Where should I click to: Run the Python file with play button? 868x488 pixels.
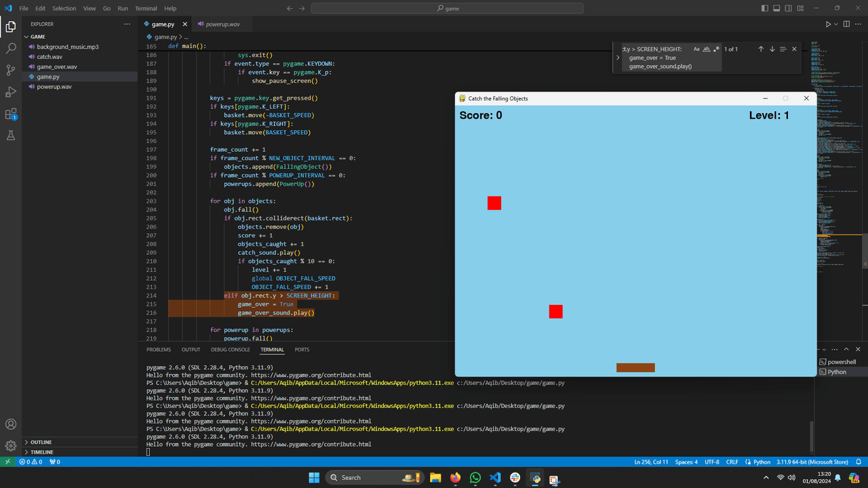828,24
